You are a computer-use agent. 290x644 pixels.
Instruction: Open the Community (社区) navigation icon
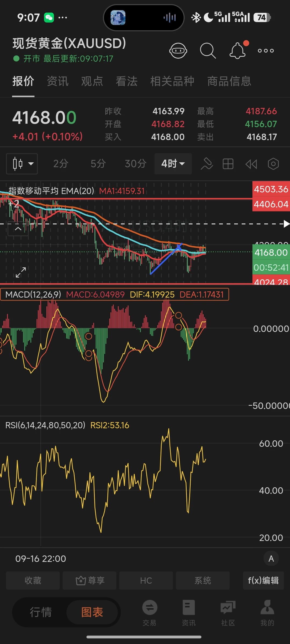pyautogui.click(x=228, y=613)
